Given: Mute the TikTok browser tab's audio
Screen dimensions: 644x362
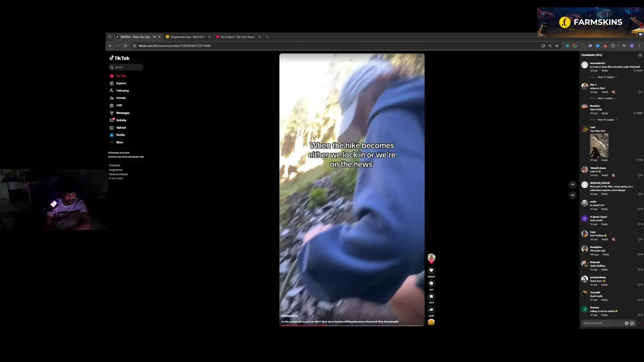Looking at the screenshot, I should tap(154, 37).
